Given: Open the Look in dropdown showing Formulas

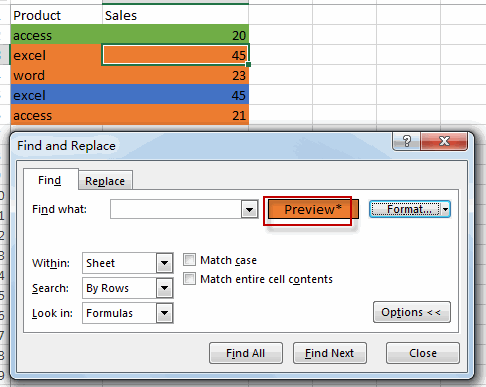Looking at the screenshot, I should 128,313.
